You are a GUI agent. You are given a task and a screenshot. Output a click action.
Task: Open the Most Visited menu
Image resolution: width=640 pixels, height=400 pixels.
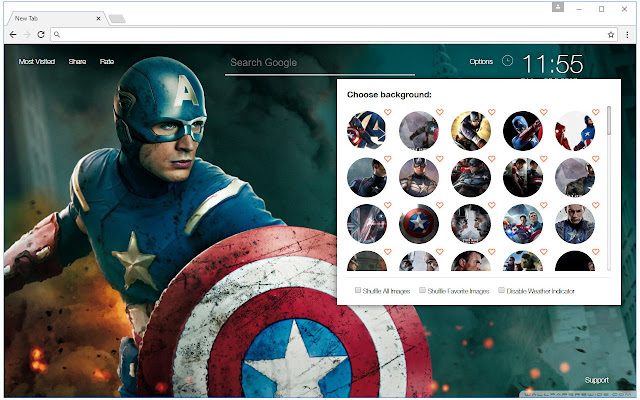[37, 62]
